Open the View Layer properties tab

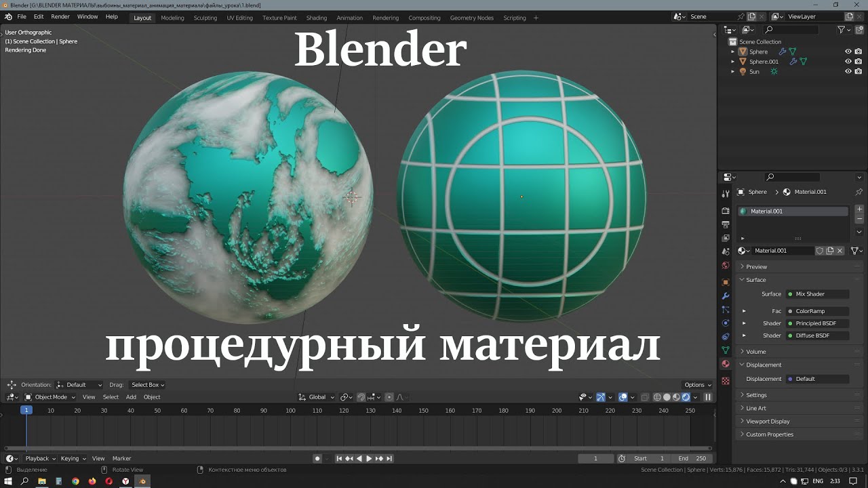(x=726, y=238)
